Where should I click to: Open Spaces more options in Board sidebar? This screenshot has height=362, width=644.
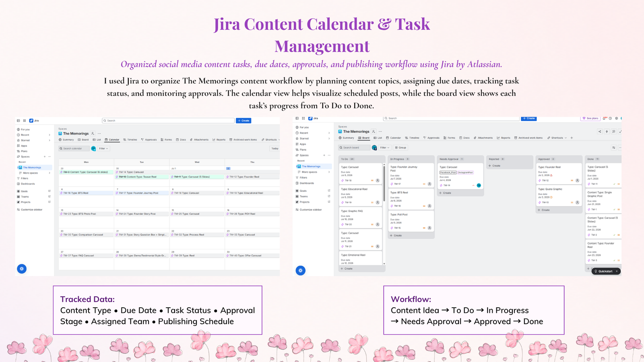(329, 155)
